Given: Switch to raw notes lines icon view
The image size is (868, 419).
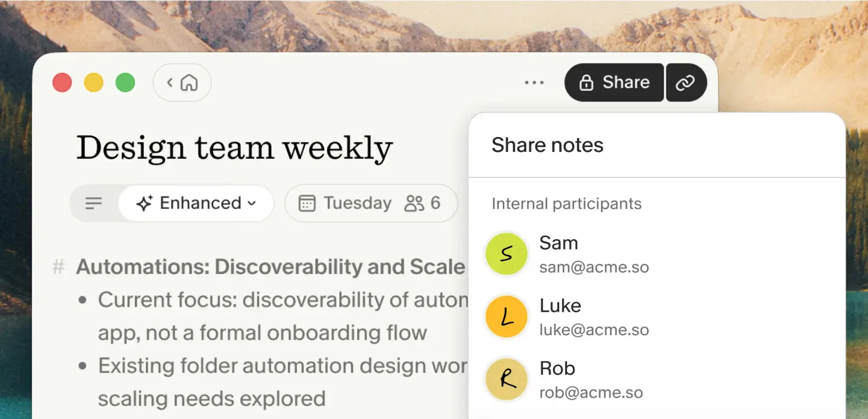Looking at the screenshot, I should click(94, 203).
